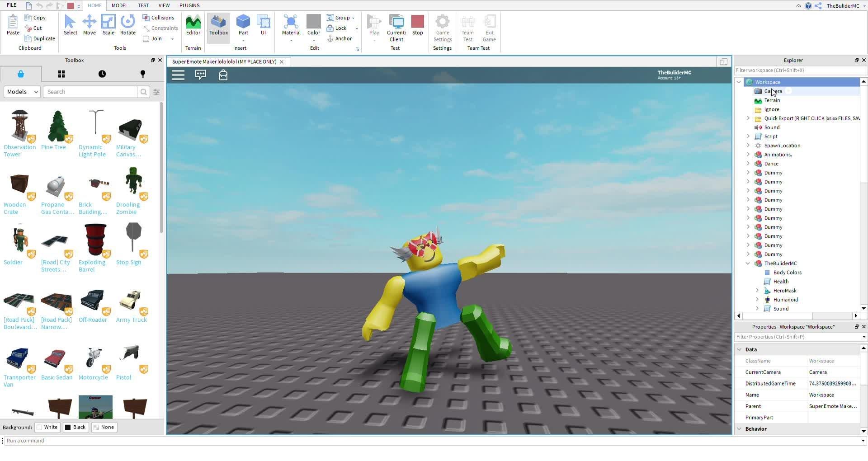Viewport: 868px width, 461px height.
Task: Toggle the Collisions option
Action: point(158,18)
